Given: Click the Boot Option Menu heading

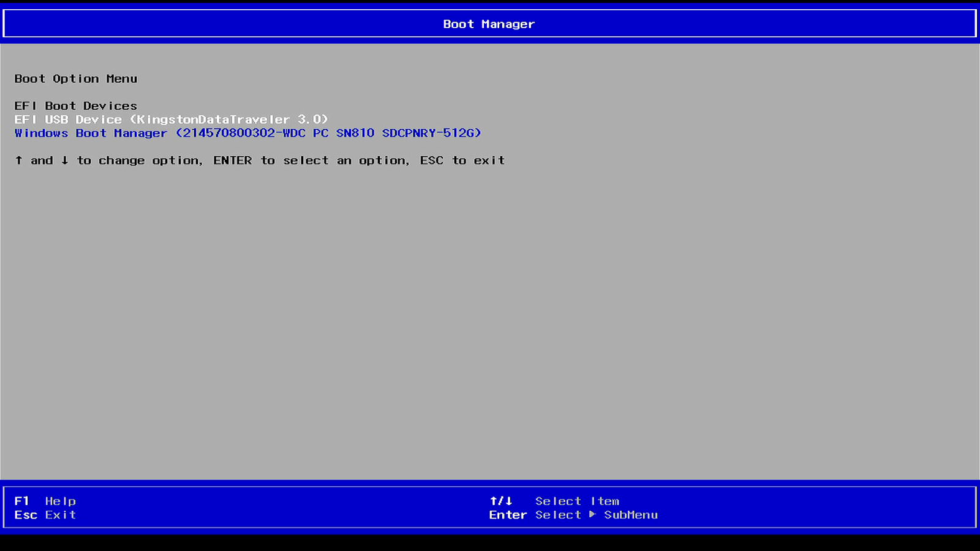Looking at the screenshot, I should (76, 78).
